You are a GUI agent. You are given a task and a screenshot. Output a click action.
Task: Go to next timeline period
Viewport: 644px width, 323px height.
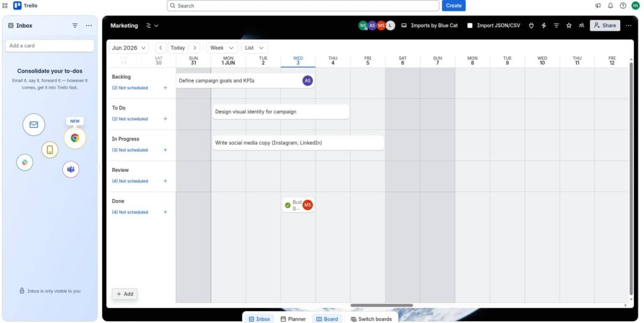pyautogui.click(x=195, y=48)
